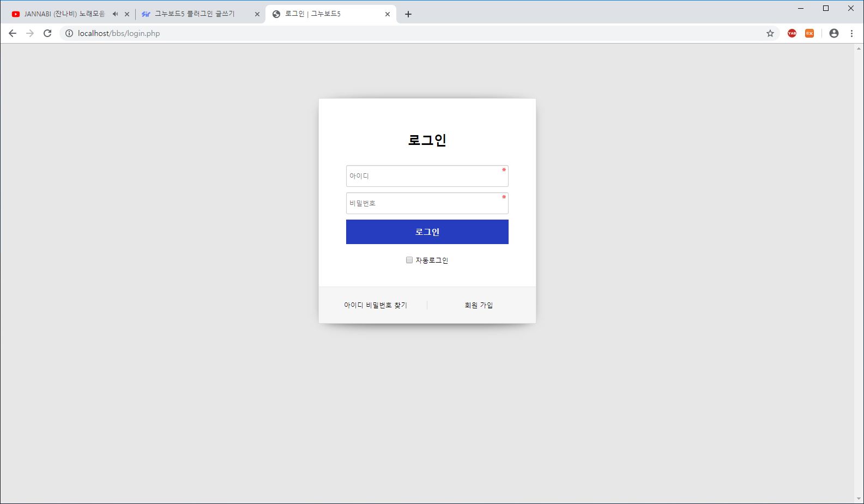
Task: Enable the 자동로그인 checkbox
Action: click(409, 260)
